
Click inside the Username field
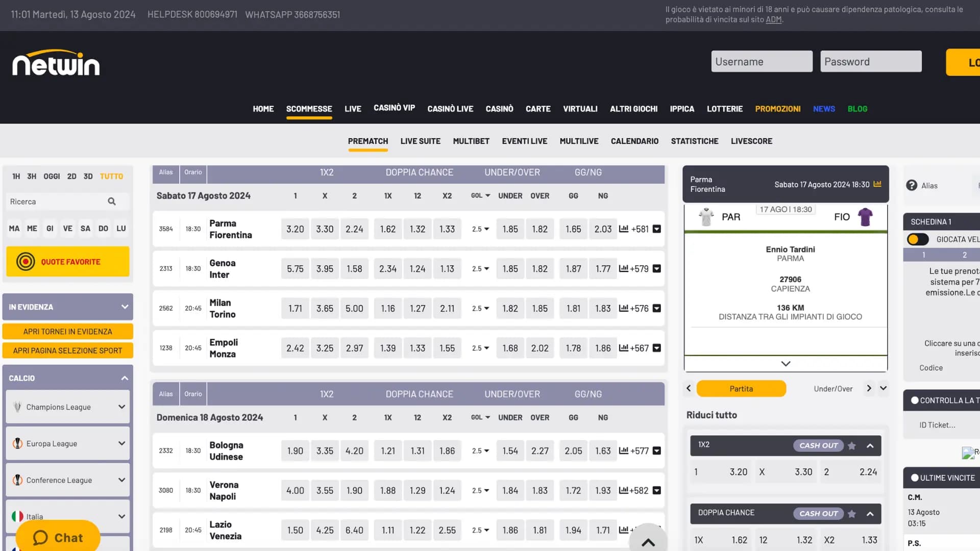click(x=762, y=61)
